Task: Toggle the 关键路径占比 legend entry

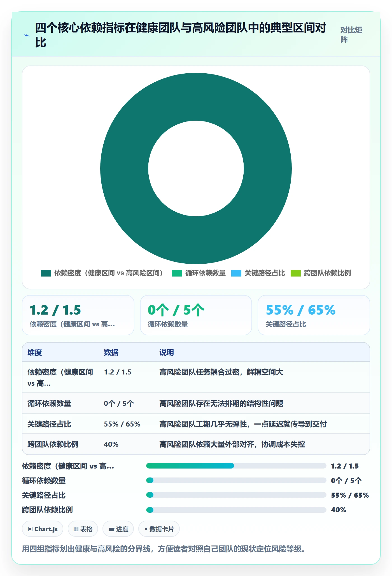Action: [258, 273]
